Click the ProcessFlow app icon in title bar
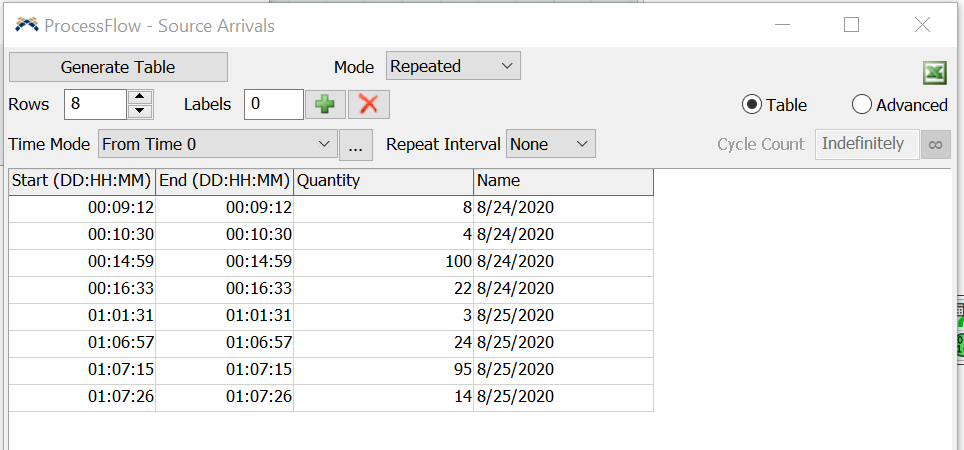Screen dimensions: 964x450 point(26,25)
